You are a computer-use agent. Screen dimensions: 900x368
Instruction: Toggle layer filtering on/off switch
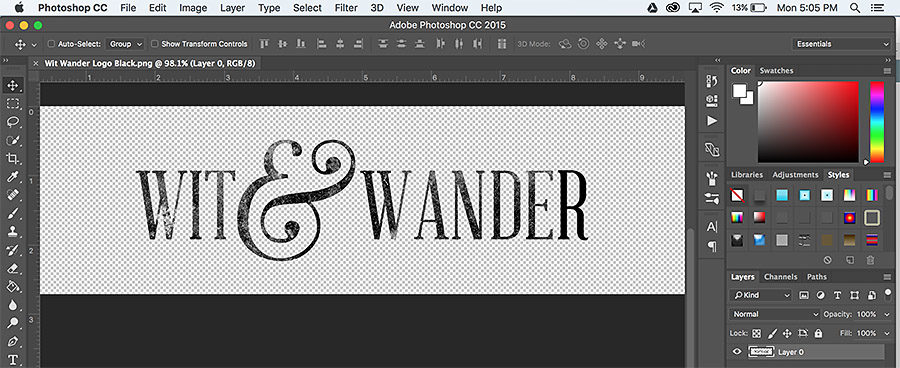pos(887,295)
